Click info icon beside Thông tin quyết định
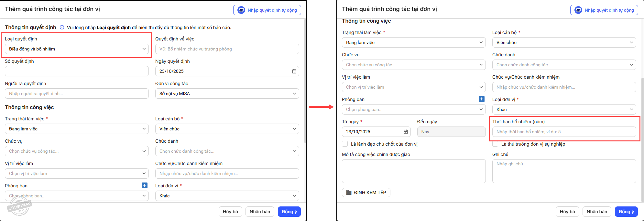The image size is (644, 221). [62, 28]
